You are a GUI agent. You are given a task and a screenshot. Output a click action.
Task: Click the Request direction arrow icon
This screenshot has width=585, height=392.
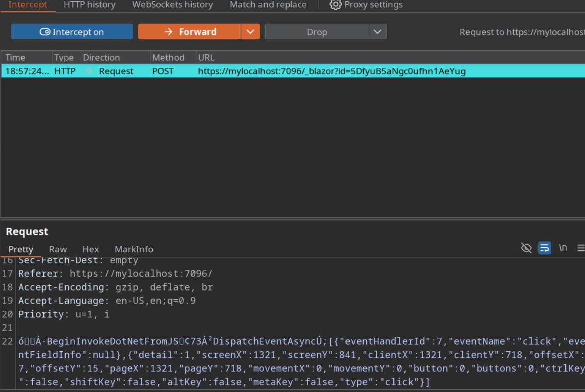[89, 71]
